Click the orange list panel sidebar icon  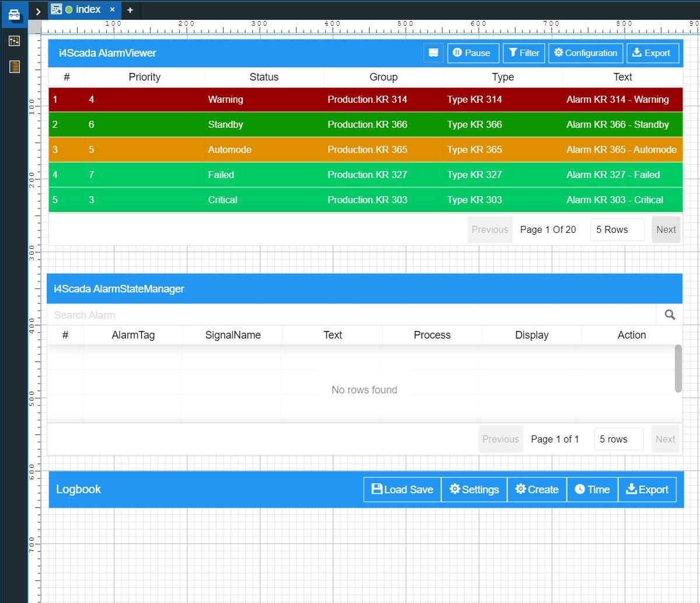pyautogui.click(x=14, y=67)
